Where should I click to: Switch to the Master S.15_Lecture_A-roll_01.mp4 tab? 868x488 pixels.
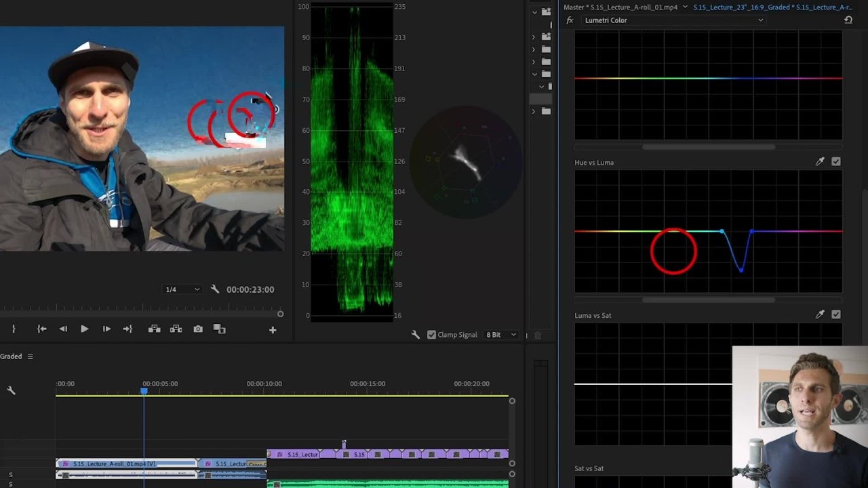tap(620, 7)
